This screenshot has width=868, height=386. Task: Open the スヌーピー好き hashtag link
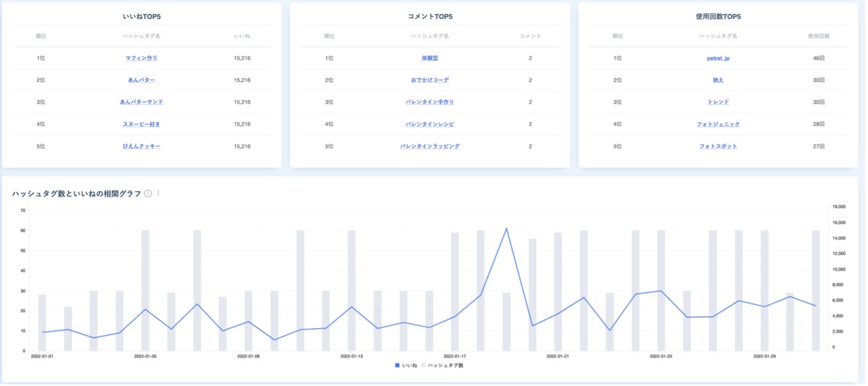pyautogui.click(x=141, y=124)
